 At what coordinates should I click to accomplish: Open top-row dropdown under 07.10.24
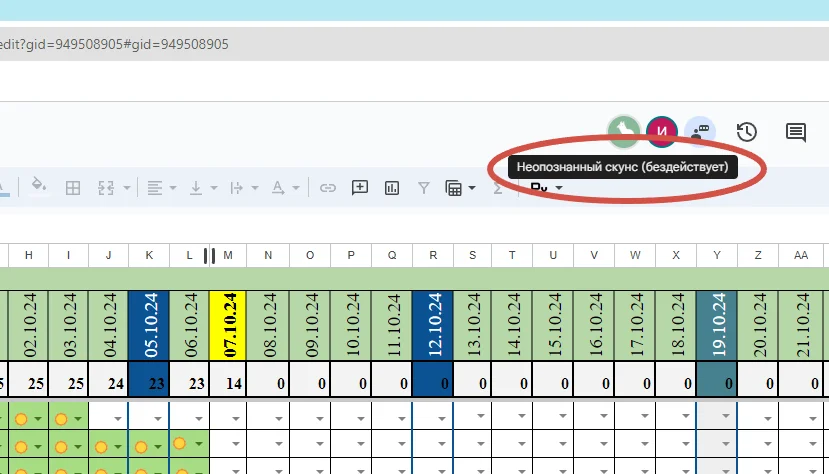pyautogui.click(x=236, y=419)
